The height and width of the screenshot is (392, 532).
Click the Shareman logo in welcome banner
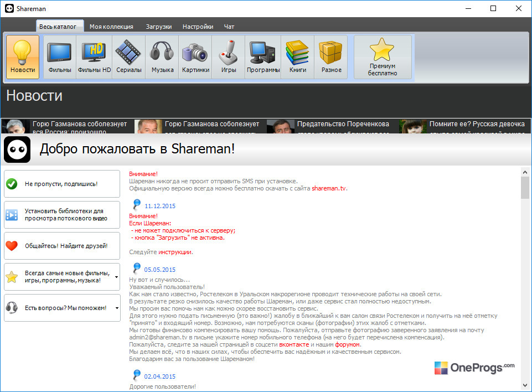pyautogui.click(x=17, y=149)
